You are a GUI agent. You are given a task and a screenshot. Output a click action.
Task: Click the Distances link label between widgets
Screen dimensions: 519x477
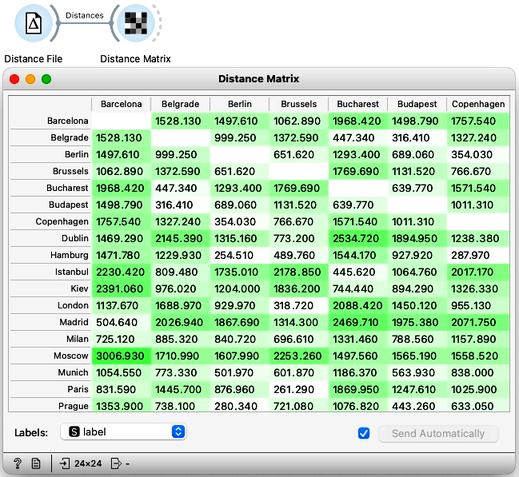pos(84,15)
